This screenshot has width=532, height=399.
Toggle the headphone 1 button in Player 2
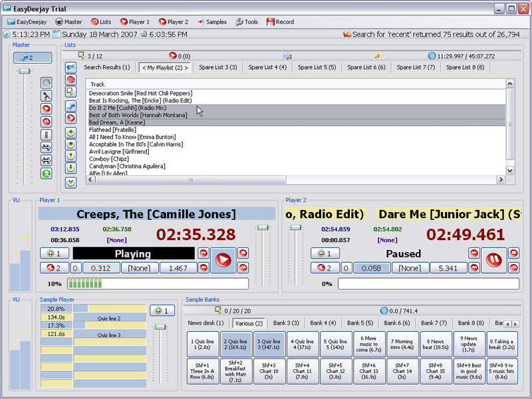[325, 253]
